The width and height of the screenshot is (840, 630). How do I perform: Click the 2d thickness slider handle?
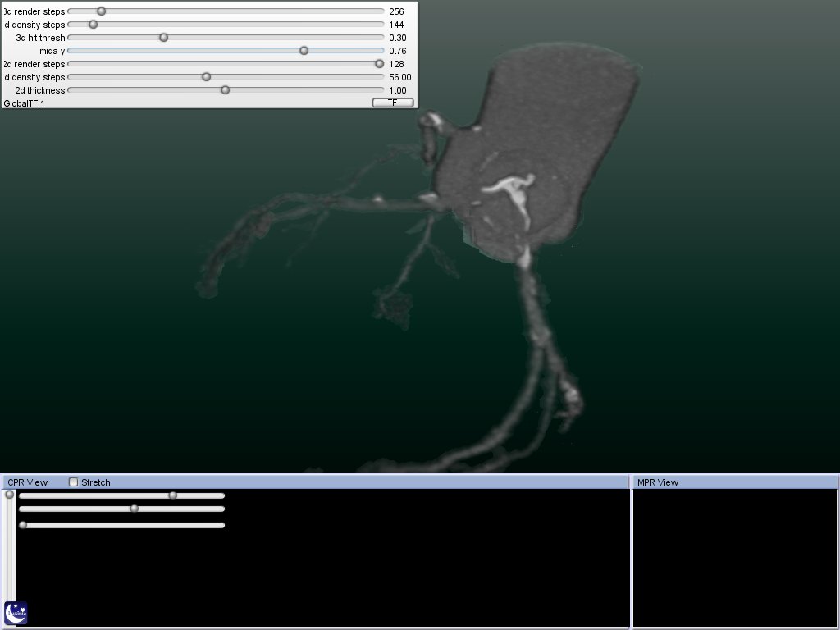(225, 90)
